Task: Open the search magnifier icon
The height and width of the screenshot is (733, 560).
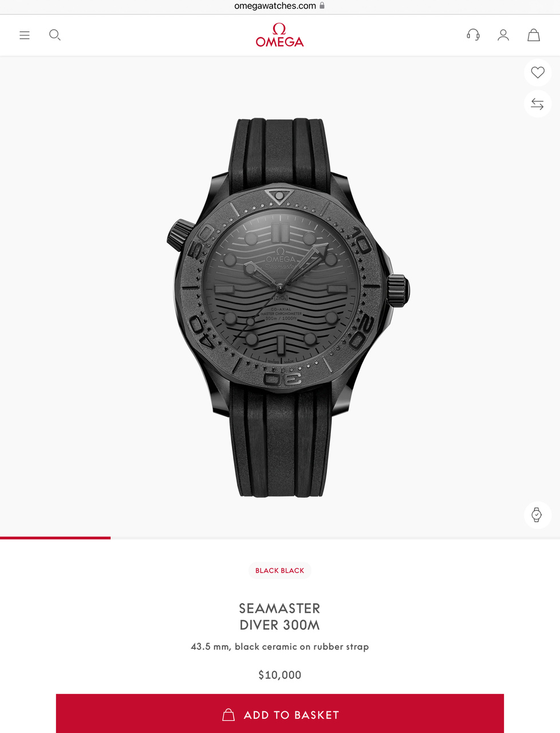Action: coord(55,35)
